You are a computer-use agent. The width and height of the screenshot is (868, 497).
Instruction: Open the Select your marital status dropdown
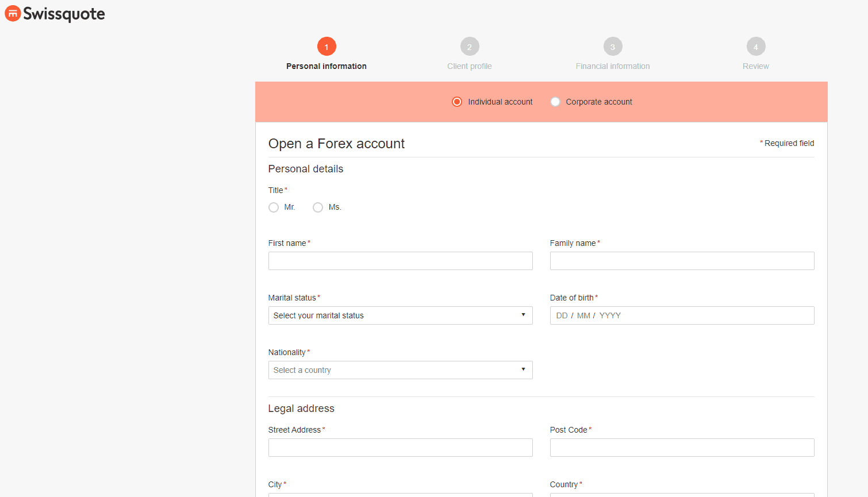[400, 315]
